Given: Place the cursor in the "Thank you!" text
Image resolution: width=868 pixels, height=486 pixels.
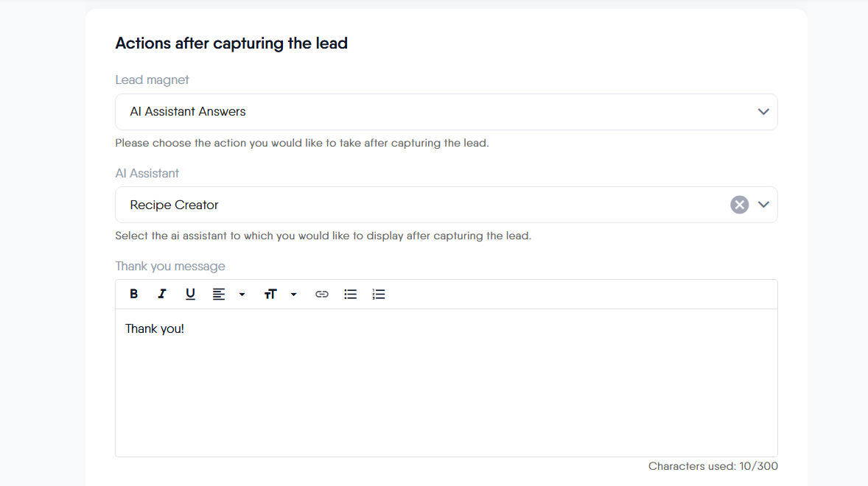Looking at the screenshot, I should (155, 328).
